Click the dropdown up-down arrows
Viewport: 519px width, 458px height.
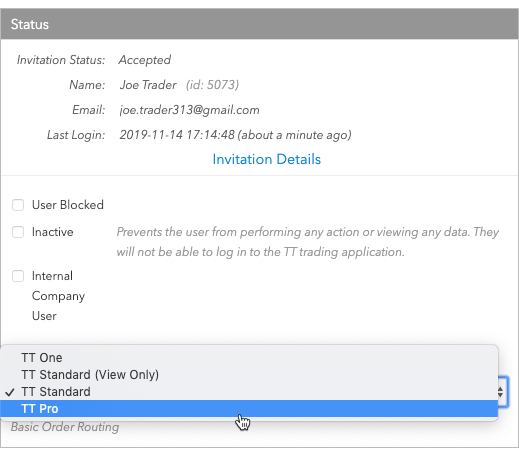point(500,392)
